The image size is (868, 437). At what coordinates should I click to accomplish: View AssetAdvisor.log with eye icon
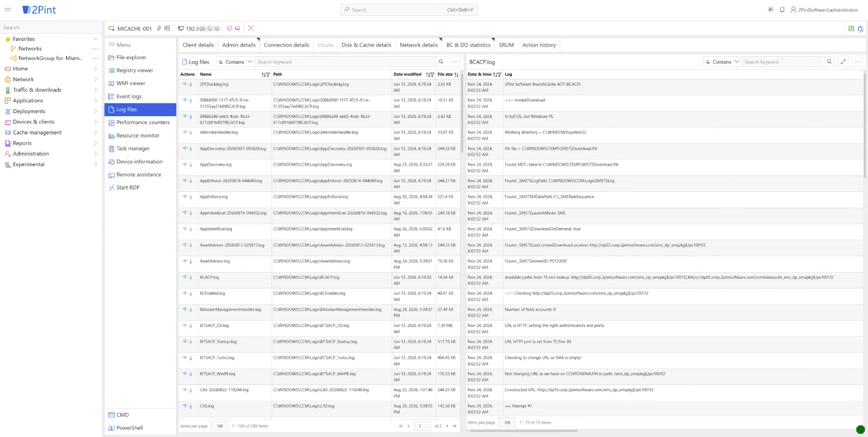tap(185, 261)
